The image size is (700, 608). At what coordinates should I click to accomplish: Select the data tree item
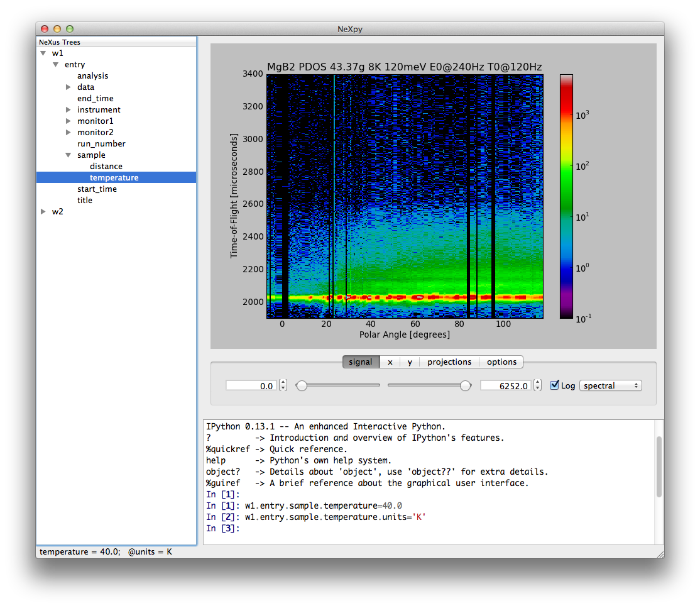click(x=85, y=87)
